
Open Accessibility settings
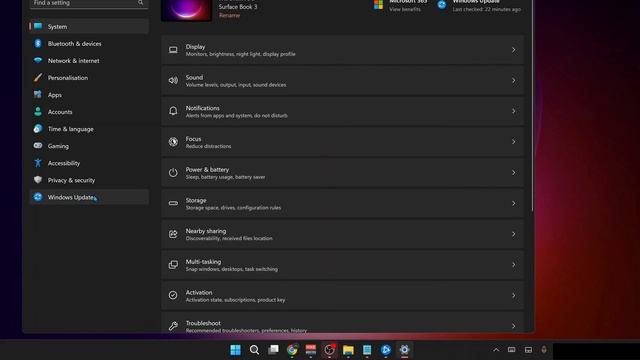(x=89, y=163)
